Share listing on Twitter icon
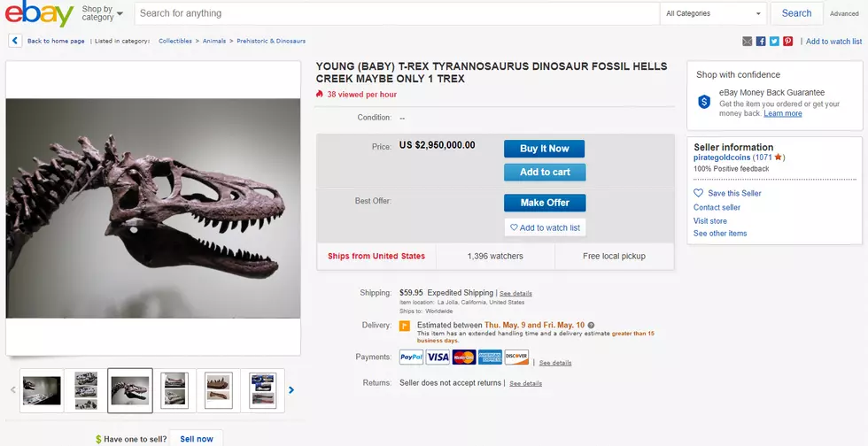868x446 pixels. coord(774,41)
